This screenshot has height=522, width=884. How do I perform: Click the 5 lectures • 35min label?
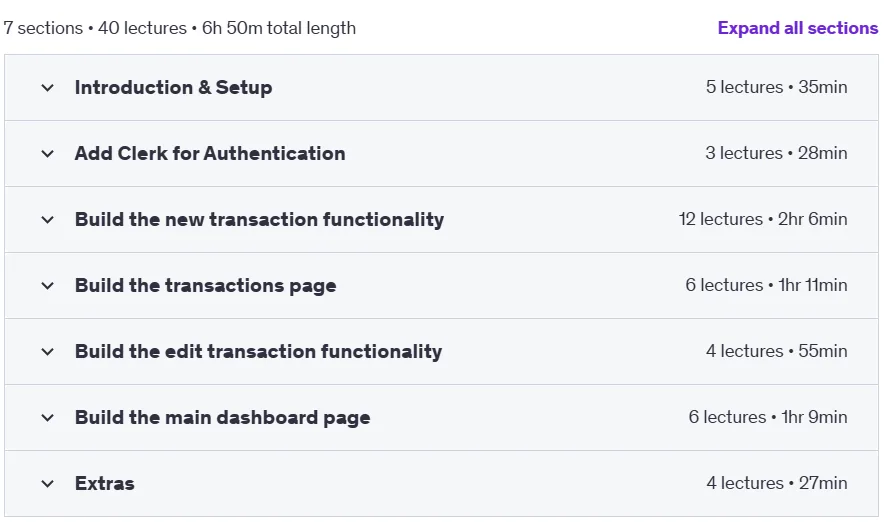click(776, 87)
